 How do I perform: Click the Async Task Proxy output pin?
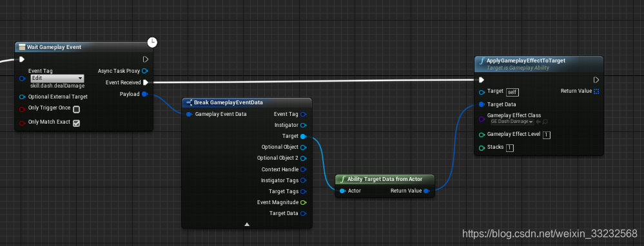[144, 71]
